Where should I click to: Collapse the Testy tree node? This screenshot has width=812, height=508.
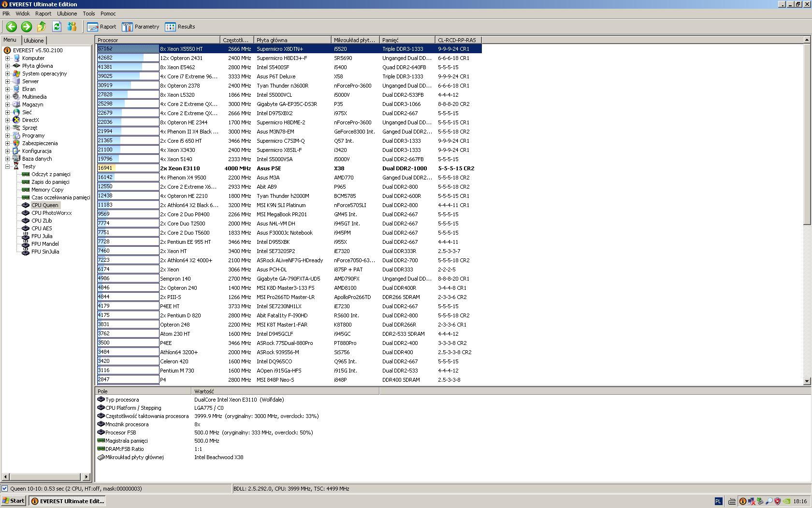pos(8,166)
